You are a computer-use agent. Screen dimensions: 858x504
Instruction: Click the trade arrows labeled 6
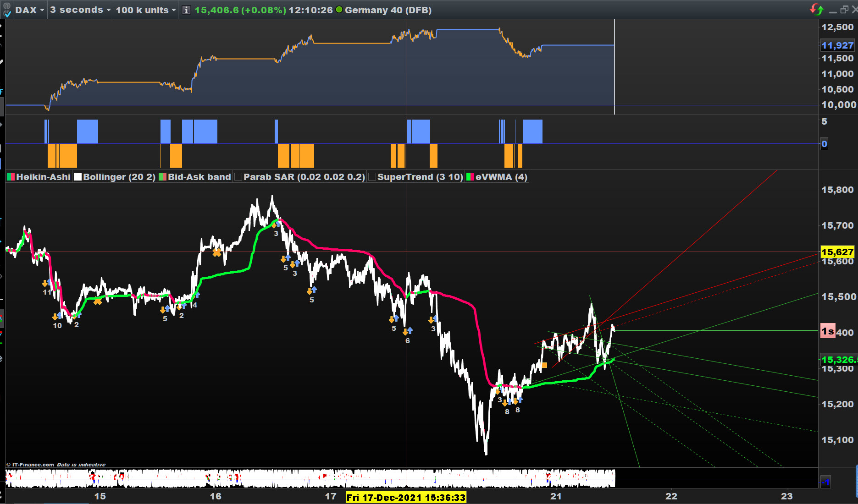pyautogui.click(x=408, y=331)
